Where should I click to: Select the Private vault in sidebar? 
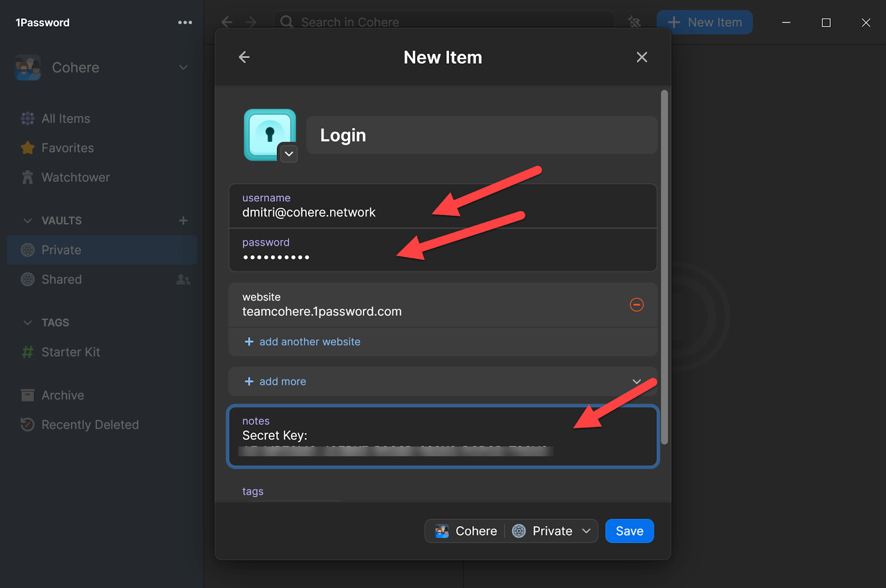[x=102, y=250]
